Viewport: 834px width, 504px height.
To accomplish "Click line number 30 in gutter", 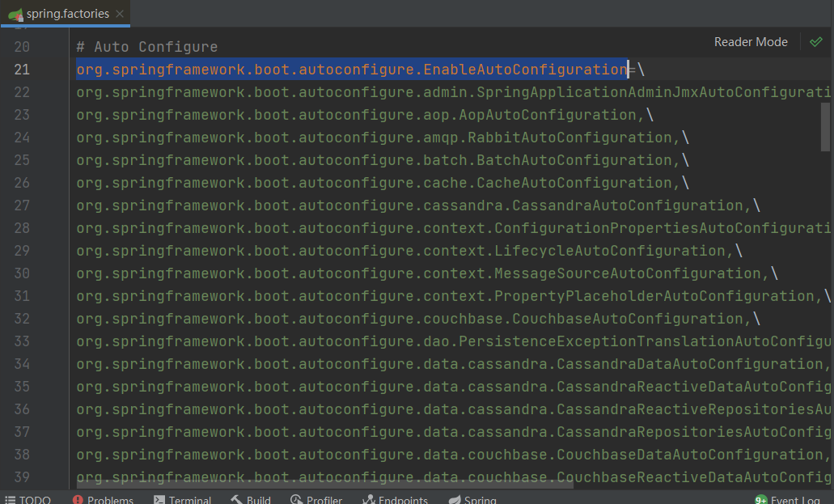I will 22,273.
